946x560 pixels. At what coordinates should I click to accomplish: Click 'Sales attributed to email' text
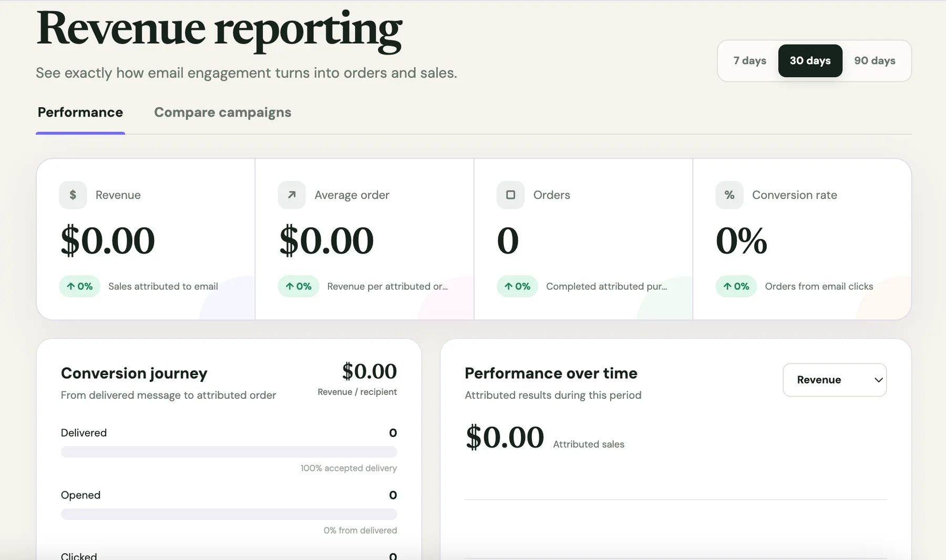[x=163, y=286]
